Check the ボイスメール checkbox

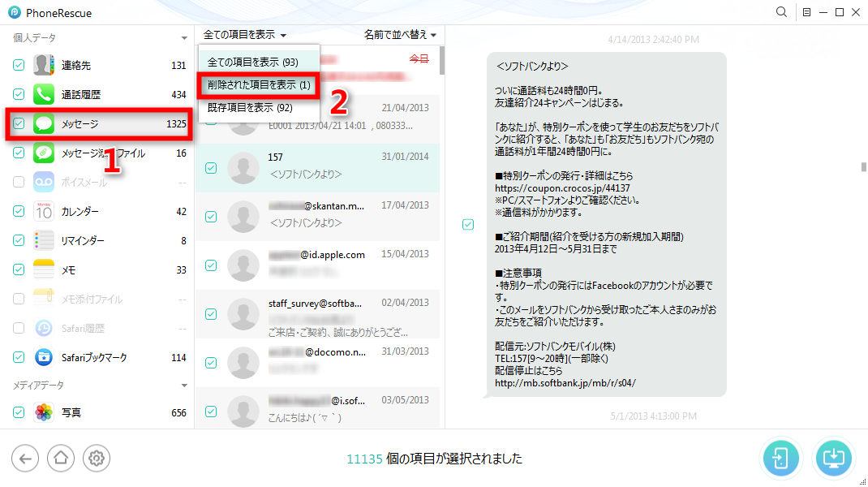19,182
